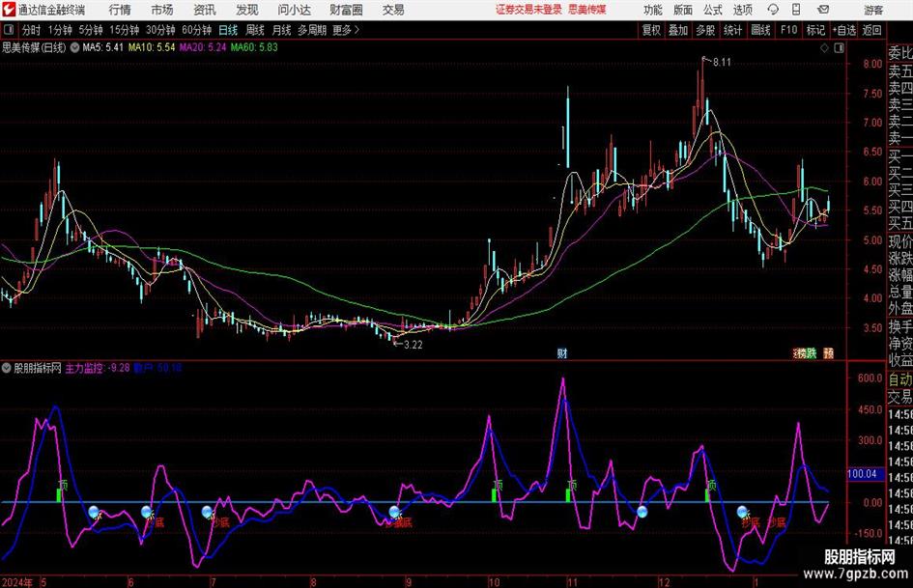Click the blue ball signal in late August
Image resolution: width=913 pixels, height=588 pixels.
(x=395, y=512)
